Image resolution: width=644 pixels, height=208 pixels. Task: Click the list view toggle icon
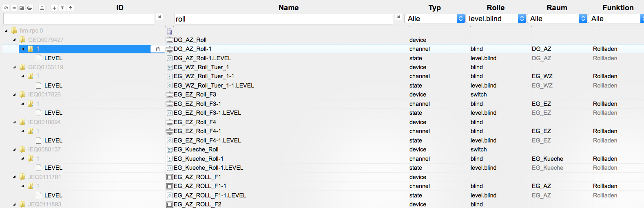14,8
